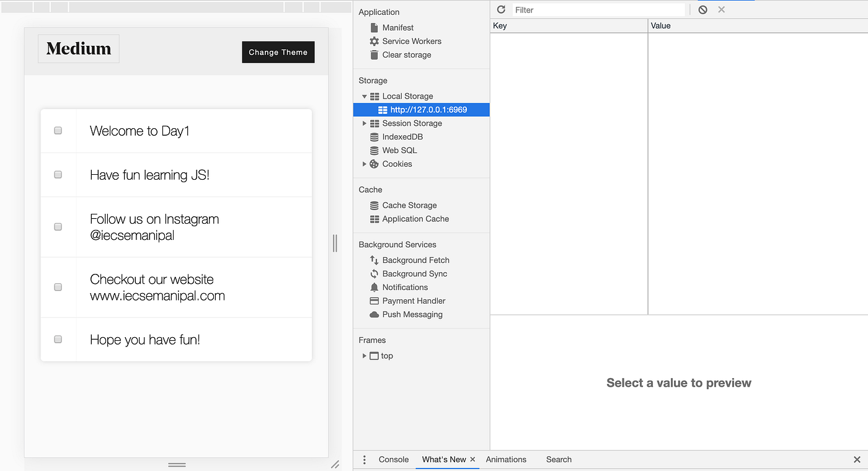Expand the Cookies tree

[x=365, y=164]
